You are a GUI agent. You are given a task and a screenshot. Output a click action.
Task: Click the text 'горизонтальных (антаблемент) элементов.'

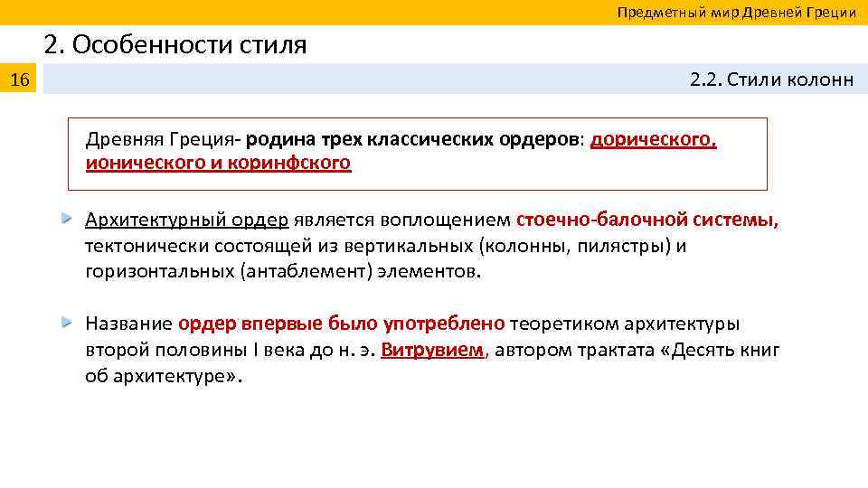pyautogui.click(x=283, y=272)
